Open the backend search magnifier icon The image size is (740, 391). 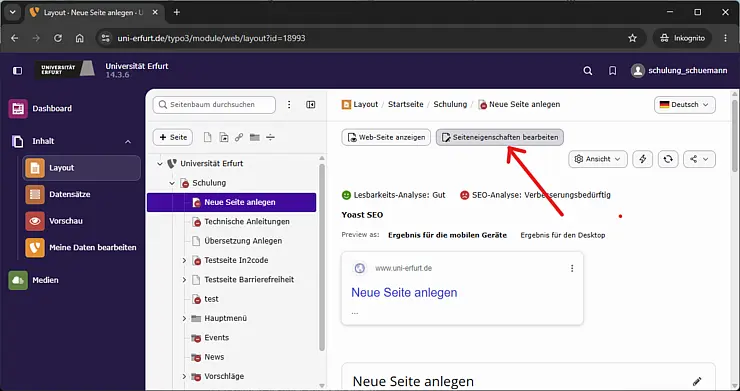click(588, 71)
